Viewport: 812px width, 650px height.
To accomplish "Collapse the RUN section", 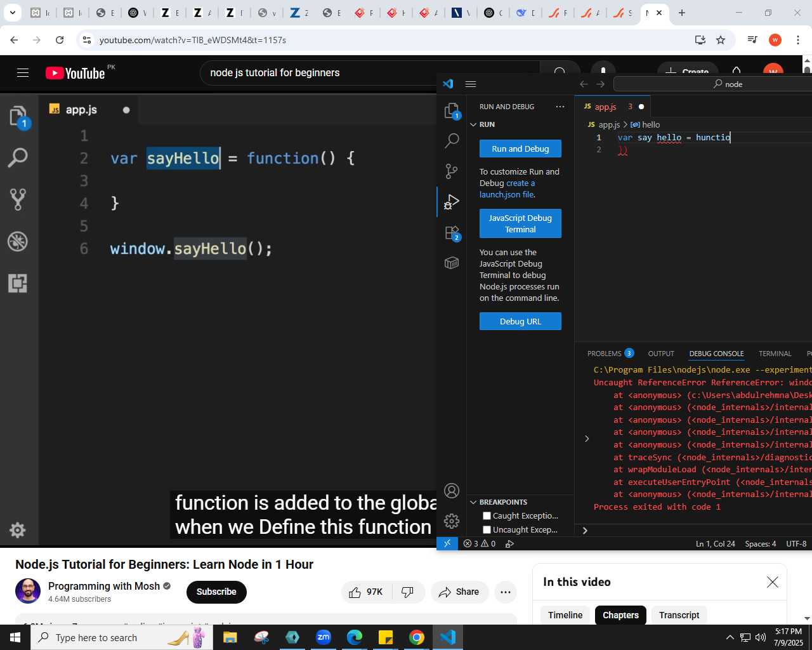I will 473,124.
